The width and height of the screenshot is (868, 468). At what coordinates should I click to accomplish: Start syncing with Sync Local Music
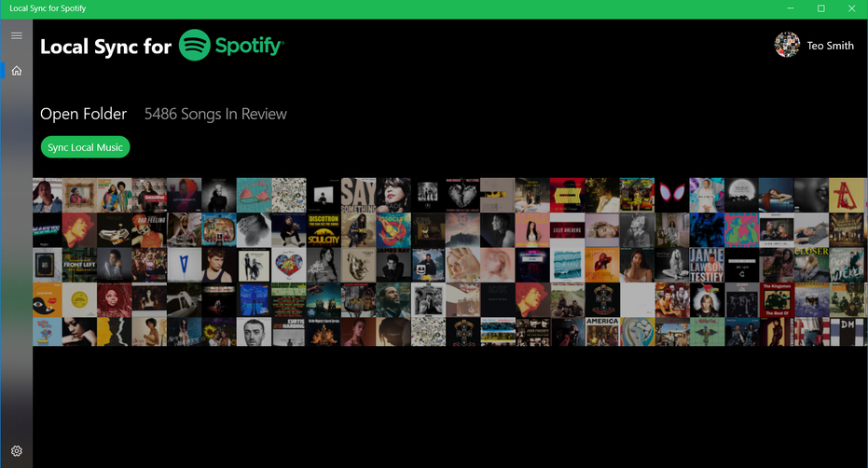coord(85,146)
